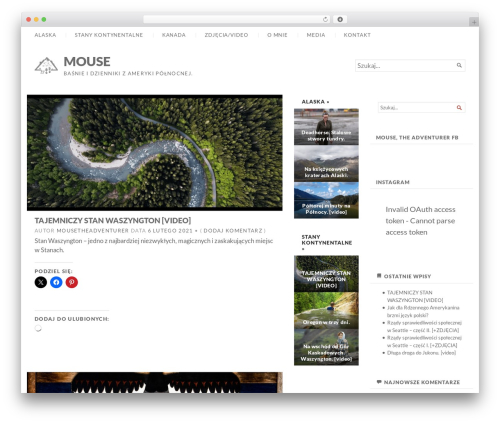Screen dimensions: 500x423
Task: Open the aerial river featured image
Action: [x=155, y=153]
